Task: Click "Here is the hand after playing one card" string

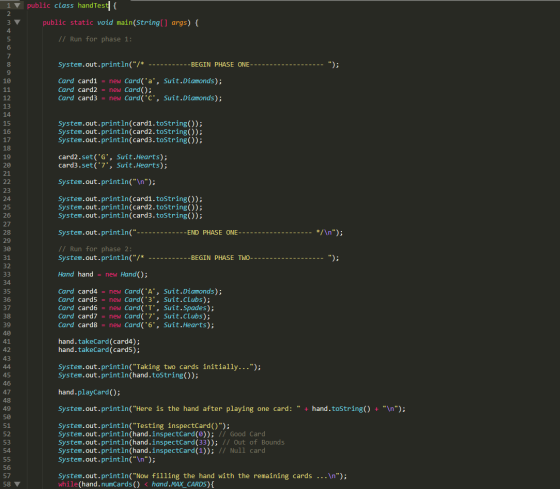Action: click(216, 409)
